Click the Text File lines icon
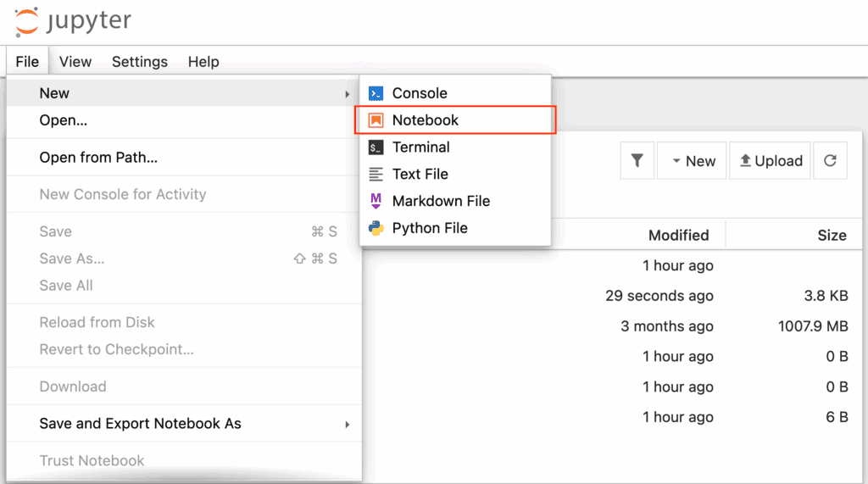This screenshot has width=868, height=484. click(x=376, y=175)
